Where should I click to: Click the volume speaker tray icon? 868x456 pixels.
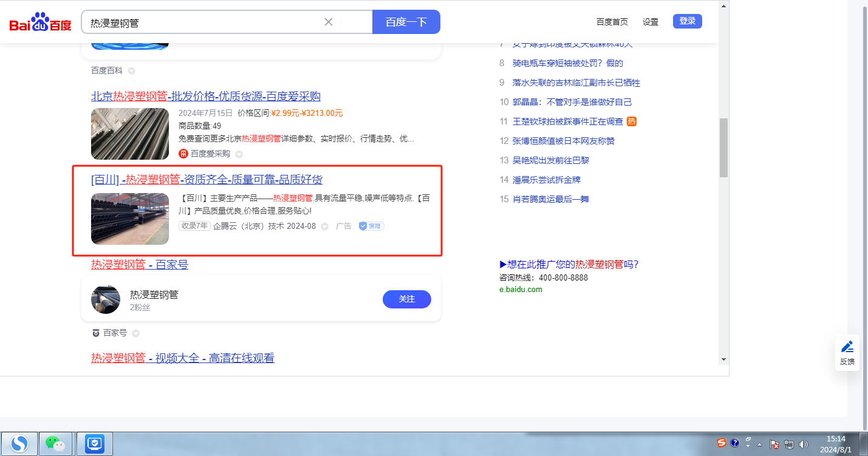tap(804, 445)
